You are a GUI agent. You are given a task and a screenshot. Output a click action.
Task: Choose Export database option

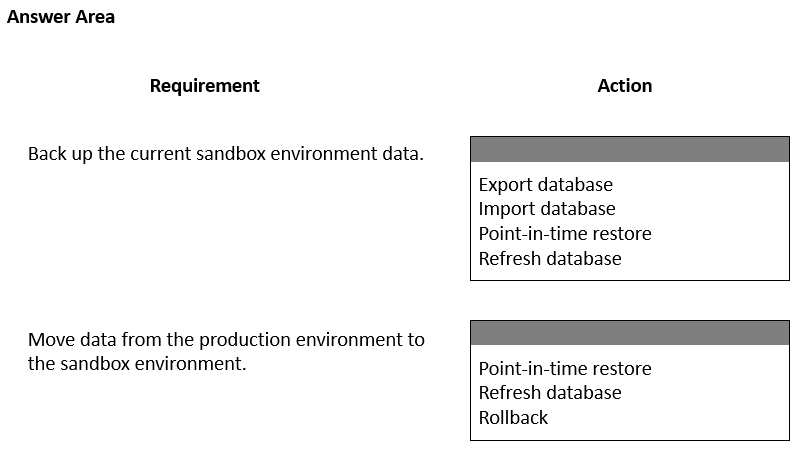coord(545,185)
